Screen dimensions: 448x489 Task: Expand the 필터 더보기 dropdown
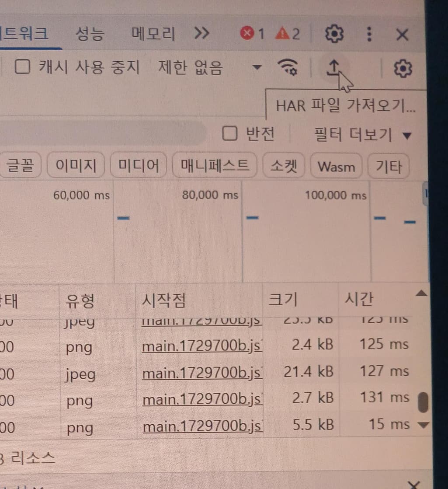coord(362,135)
